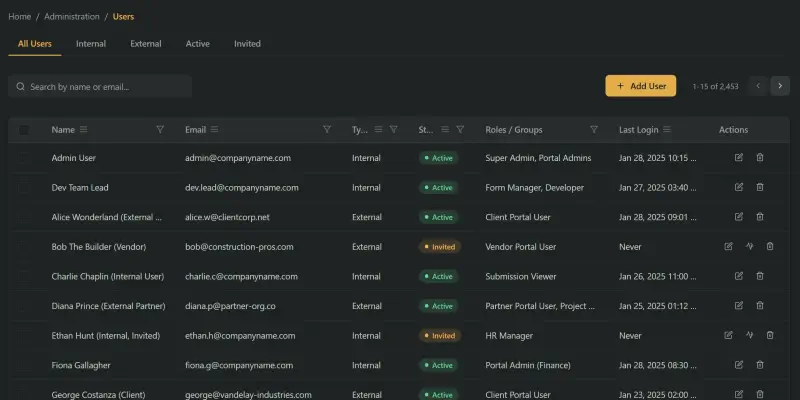The width and height of the screenshot is (800, 400).
Task: Click the Add User button
Action: pyautogui.click(x=640, y=87)
